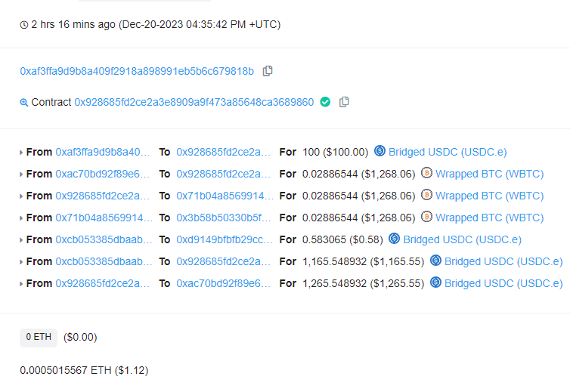Click the clock icon beside timestamp
The height and width of the screenshot is (392, 570).
tap(24, 25)
